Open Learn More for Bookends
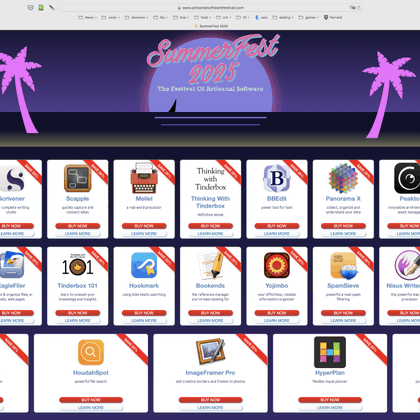This screenshot has width=420, height=420. pos(210,321)
